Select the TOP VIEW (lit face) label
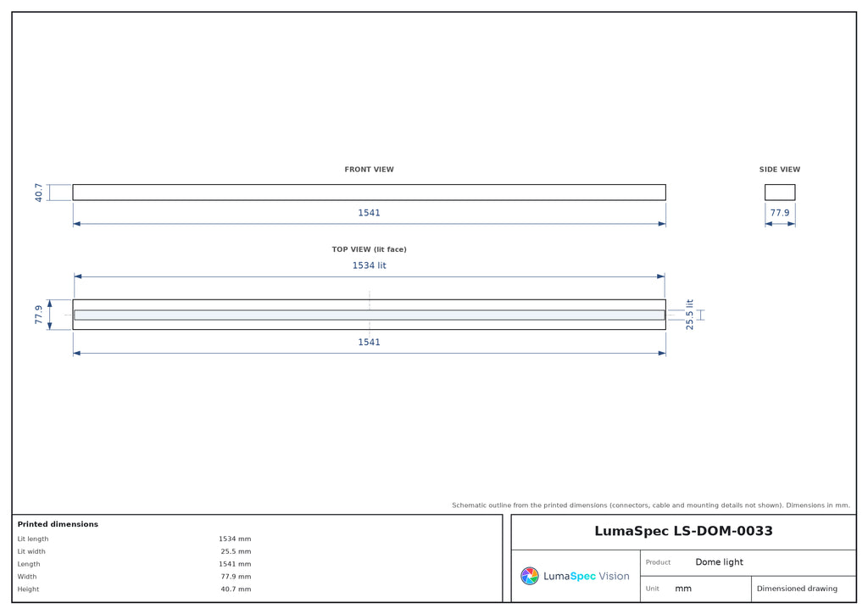The width and height of the screenshot is (868, 614). (x=369, y=249)
